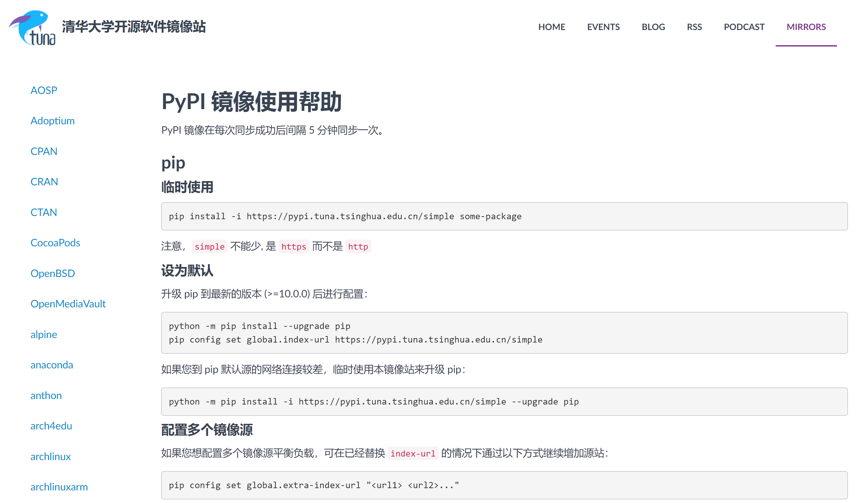Open the BLOG section
Viewport: 868px width, 503px height.
pyautogui.click(x=653, y=27)
